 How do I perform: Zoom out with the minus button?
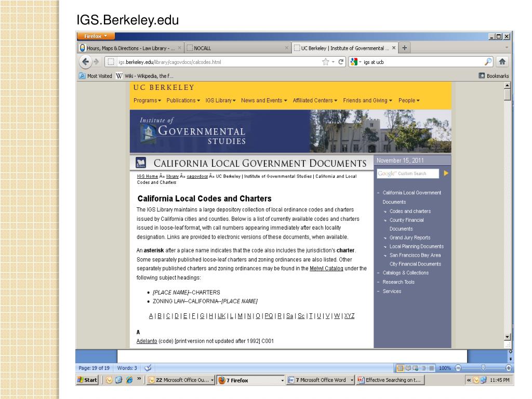(x=458, y=368)
